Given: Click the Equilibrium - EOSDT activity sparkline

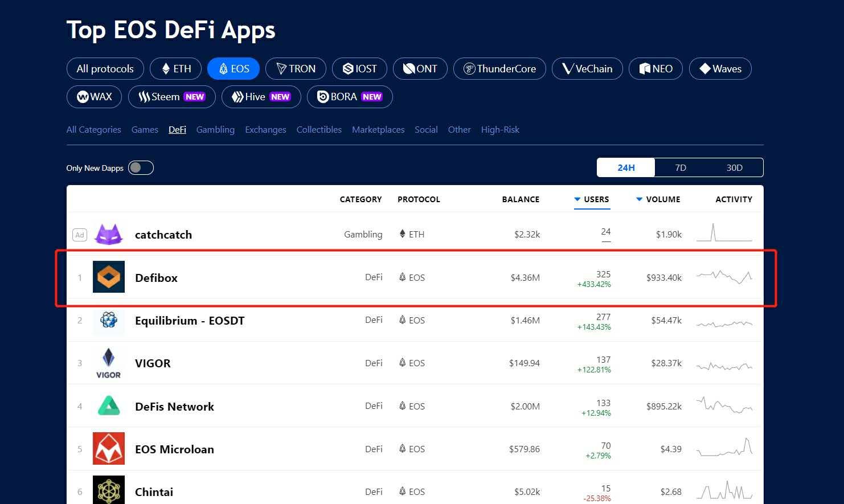Looking at the screenshot, I should [x=724, y=323].
